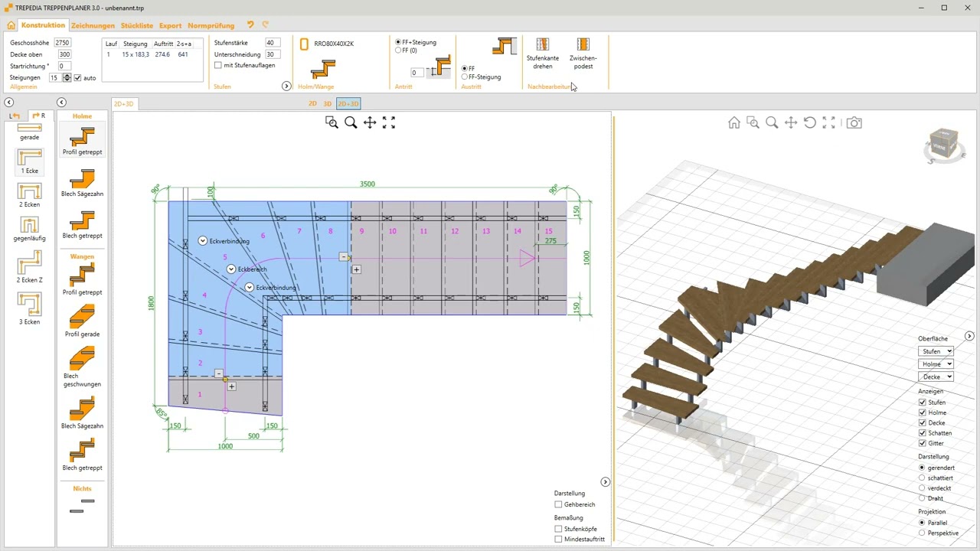
Task: Click the Holm/Wange stair profile icon
Action: point(323,69)
